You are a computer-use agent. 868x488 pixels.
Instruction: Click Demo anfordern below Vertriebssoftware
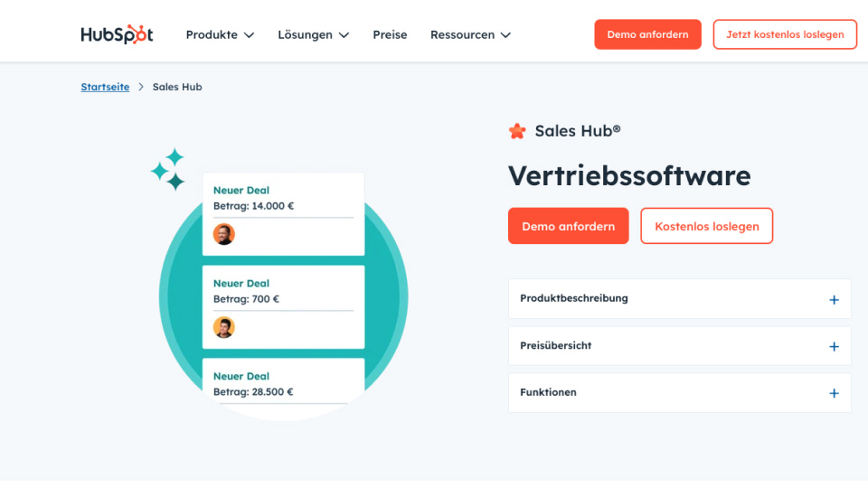pos(569,226)
